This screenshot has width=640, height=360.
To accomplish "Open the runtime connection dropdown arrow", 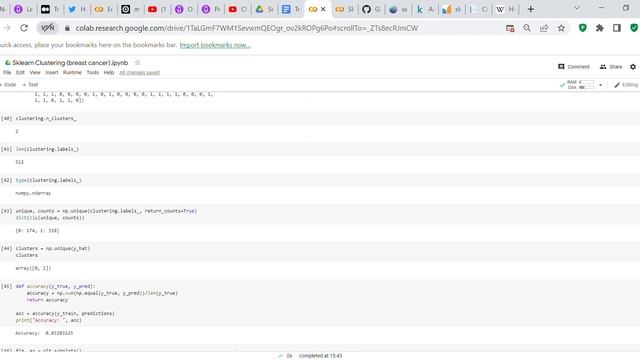I will point(600,85).
